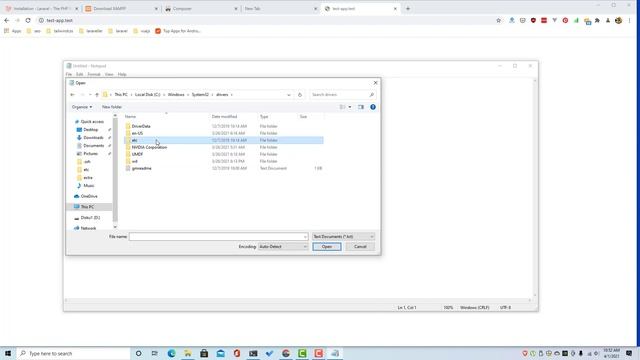Open Desktop in the navigation pane
The width and height of the screenshot is (640, 360).
(x=91, y=130)
